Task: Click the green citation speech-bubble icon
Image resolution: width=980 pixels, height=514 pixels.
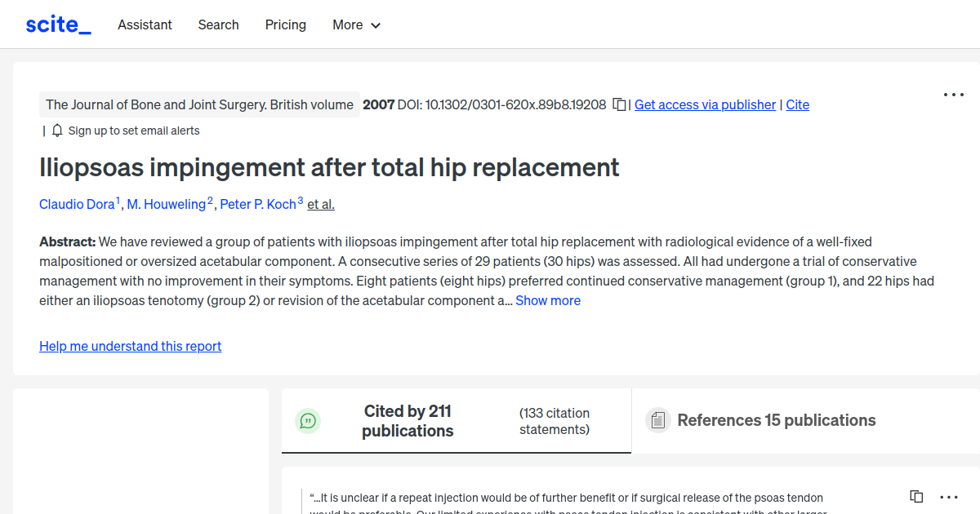Action: pyautogui.click(x=308, y=420)
